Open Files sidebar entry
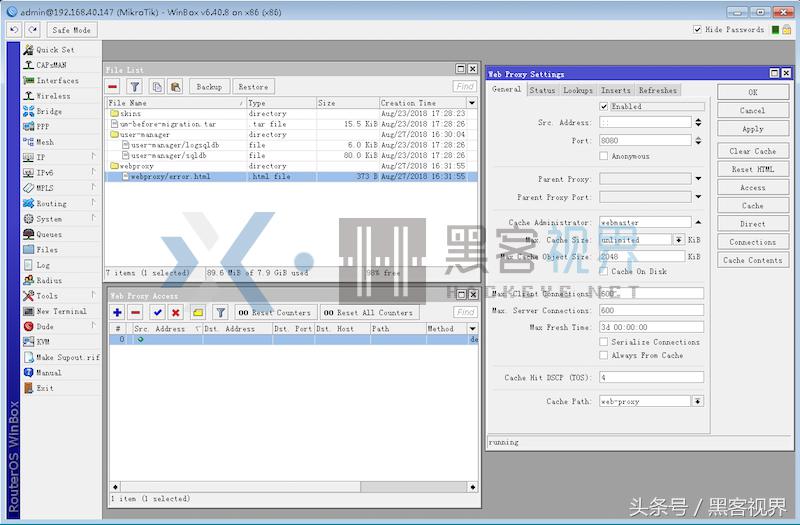Image resolution: width=800 pixels, height=525 pixels. (47, 249)
